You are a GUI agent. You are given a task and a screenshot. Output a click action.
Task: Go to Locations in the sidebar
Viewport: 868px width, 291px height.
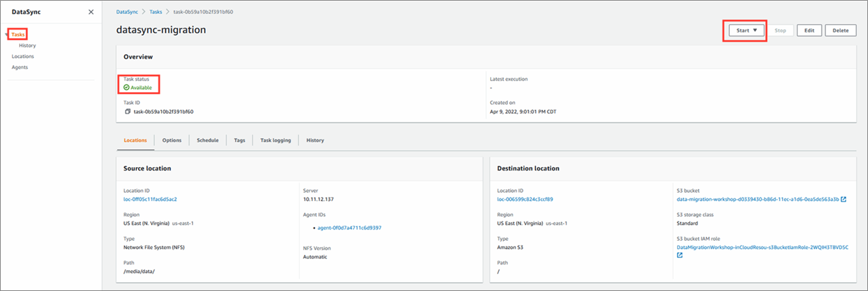[22, 56]
